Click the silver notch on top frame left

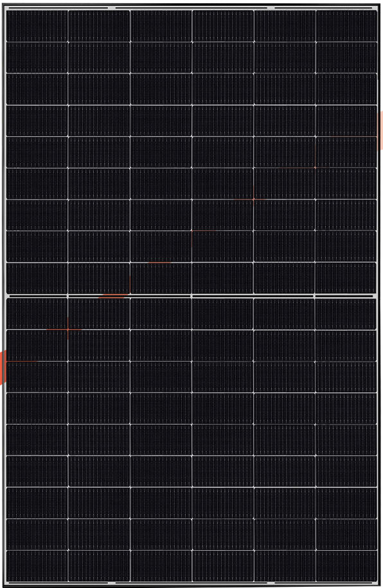tap(112, 8)
